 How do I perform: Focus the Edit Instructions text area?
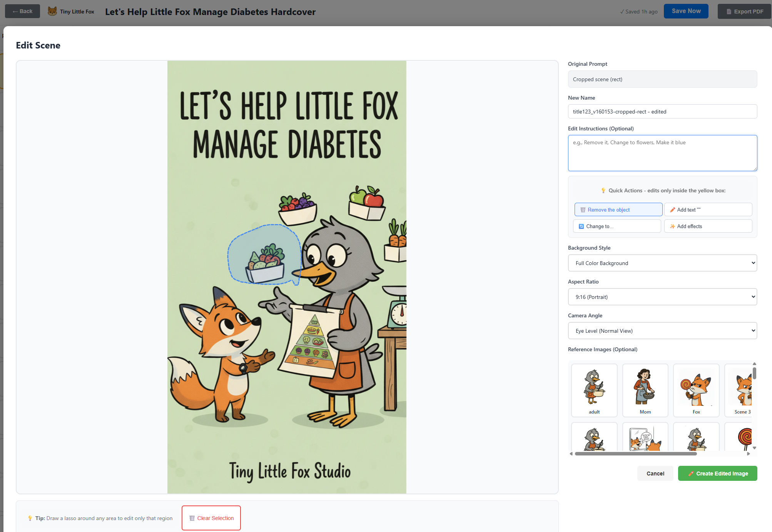662,153
